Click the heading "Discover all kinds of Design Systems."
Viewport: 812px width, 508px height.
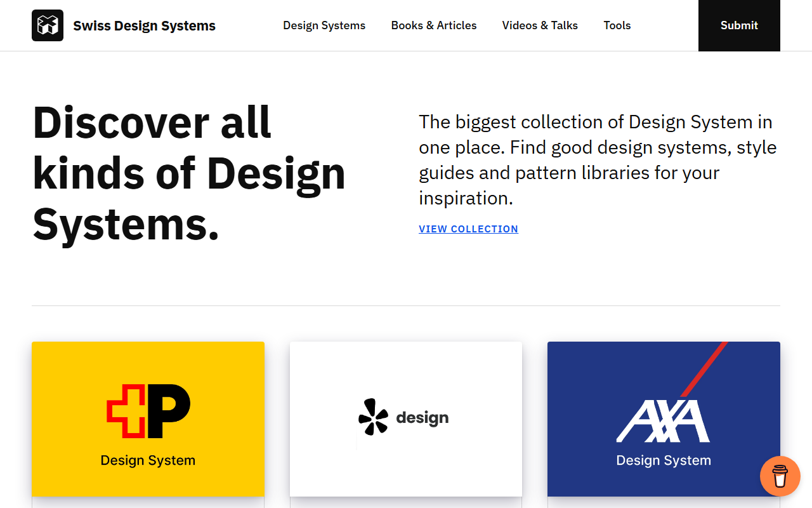pyautogui.click(x=189, y=173)
